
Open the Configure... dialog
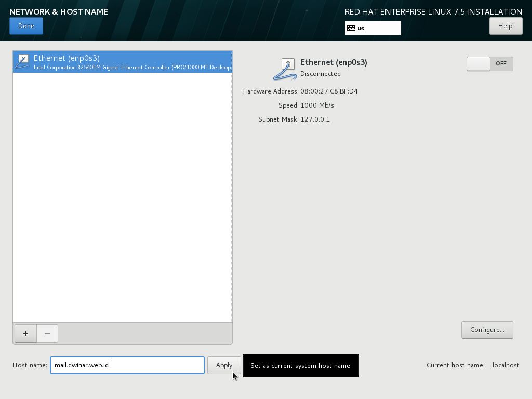coord(487,330)
